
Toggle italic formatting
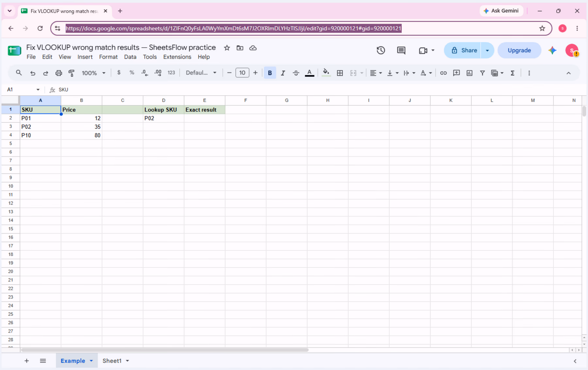coord(283,73)
